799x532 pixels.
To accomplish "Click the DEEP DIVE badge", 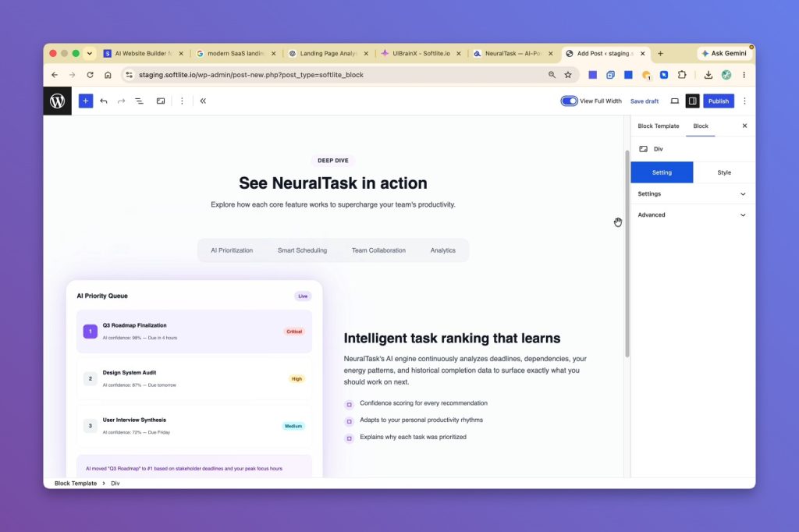I will (x=333, y=161).
